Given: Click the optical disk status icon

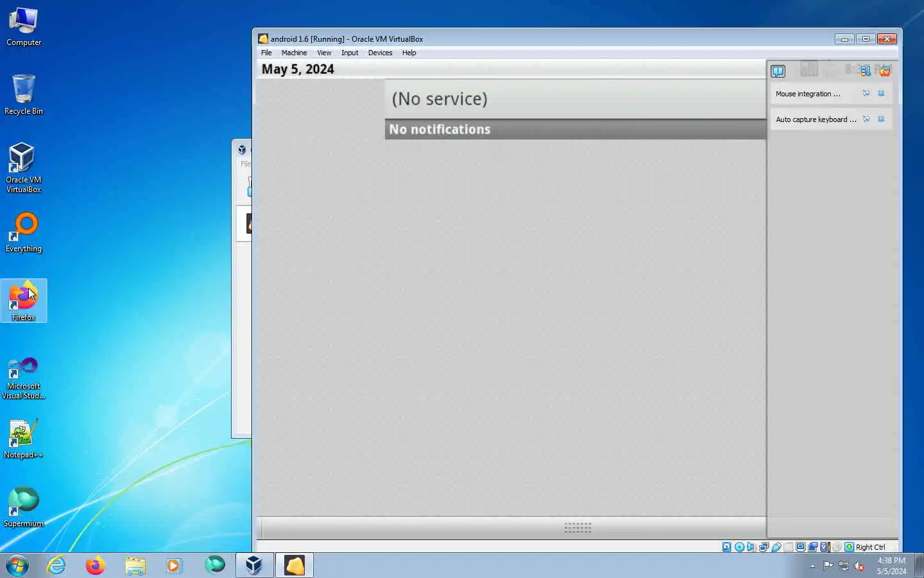Looking at the screenshot, I should 739,547.
